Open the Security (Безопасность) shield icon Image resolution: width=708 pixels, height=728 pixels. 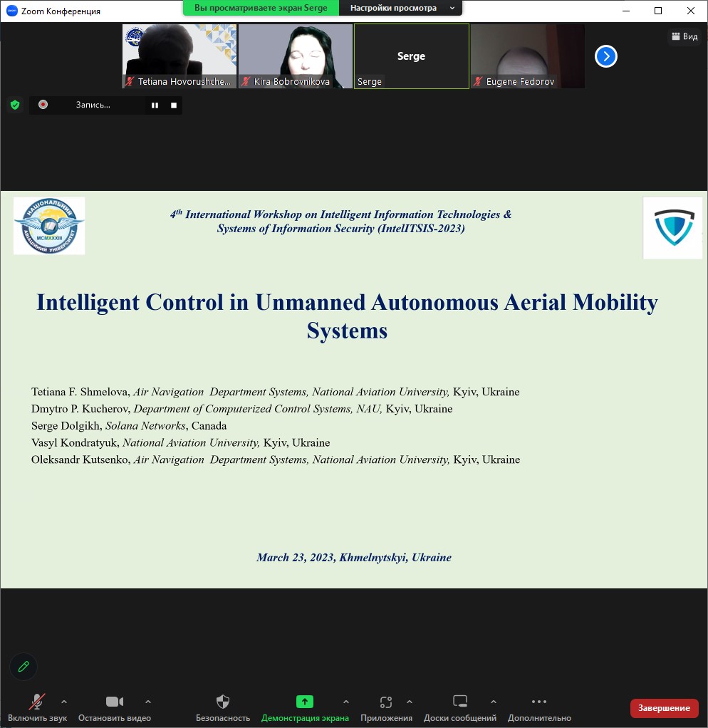pos(223,702)
